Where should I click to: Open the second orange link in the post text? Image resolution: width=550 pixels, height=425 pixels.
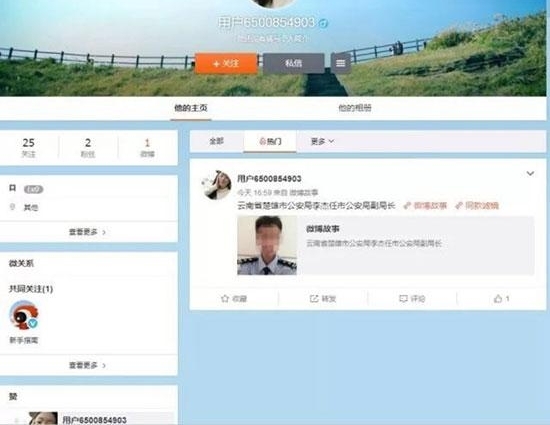point(477,205)
